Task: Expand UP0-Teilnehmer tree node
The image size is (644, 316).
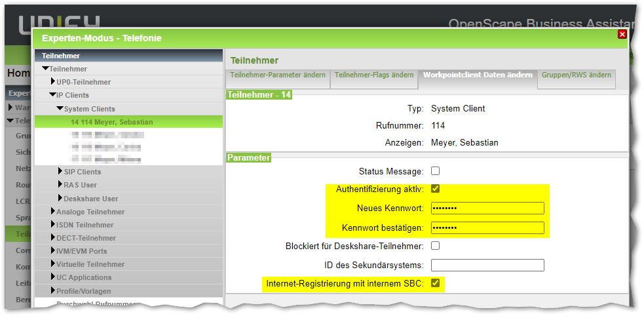Action: pyautogui.click(x=53, y=82)
